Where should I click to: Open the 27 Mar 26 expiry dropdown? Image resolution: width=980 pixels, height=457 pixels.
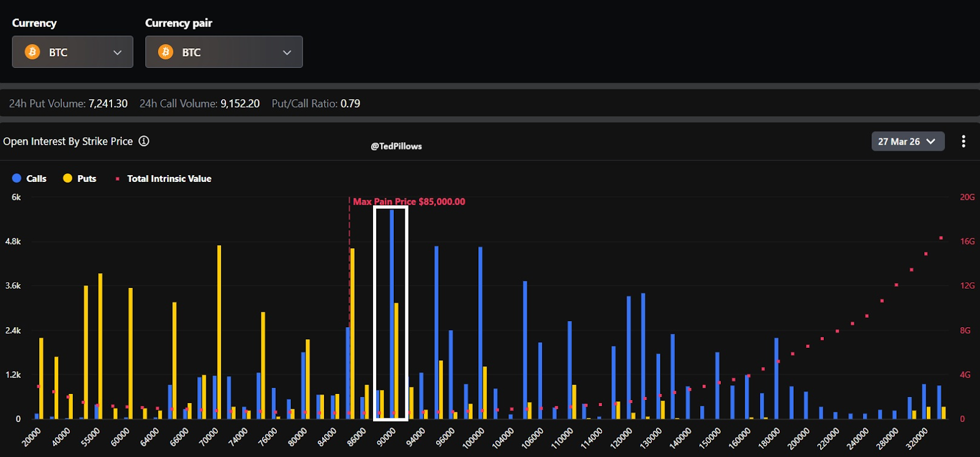[x=907, y=142]
